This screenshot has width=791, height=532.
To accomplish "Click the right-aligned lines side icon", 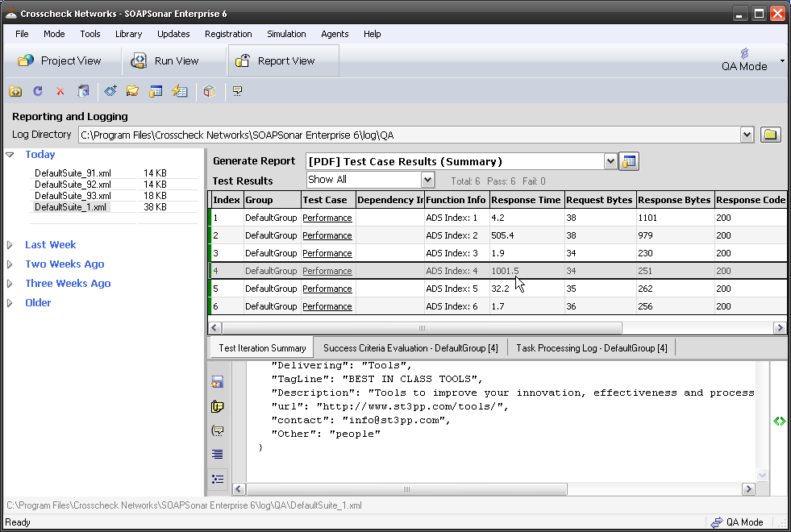I will pos(218,455).
